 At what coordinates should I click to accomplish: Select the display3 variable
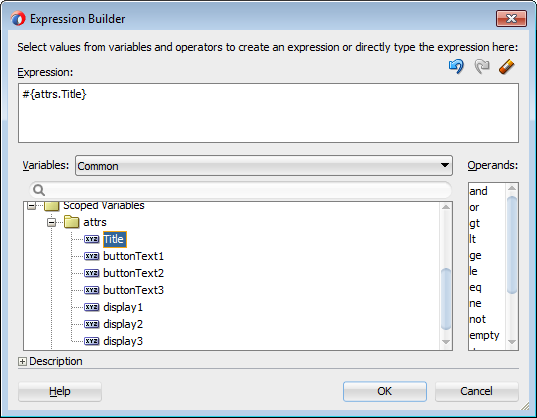coord(123,341)
